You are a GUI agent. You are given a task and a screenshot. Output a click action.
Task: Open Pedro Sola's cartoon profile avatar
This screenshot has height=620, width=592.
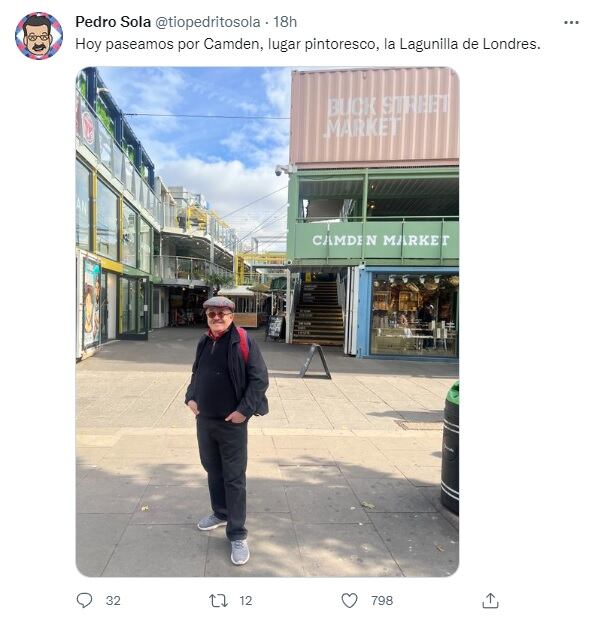(x=39, y=36)
